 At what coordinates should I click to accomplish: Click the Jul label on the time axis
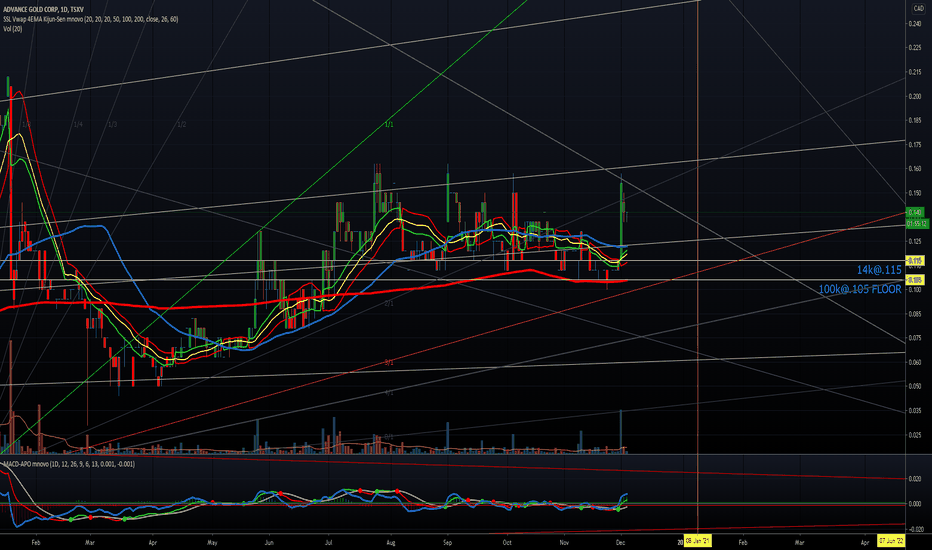[x=329, y=542]
